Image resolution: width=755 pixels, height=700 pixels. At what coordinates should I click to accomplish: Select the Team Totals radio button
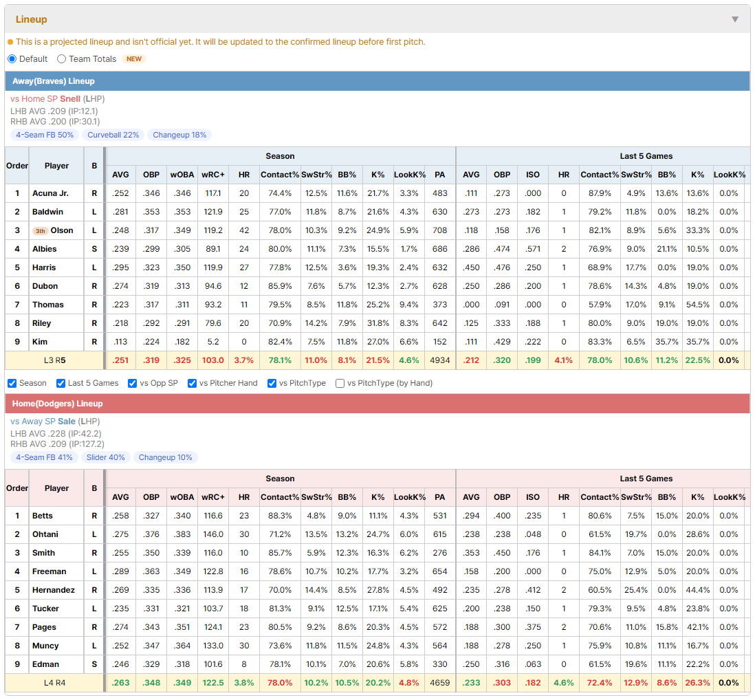point(61,58)
